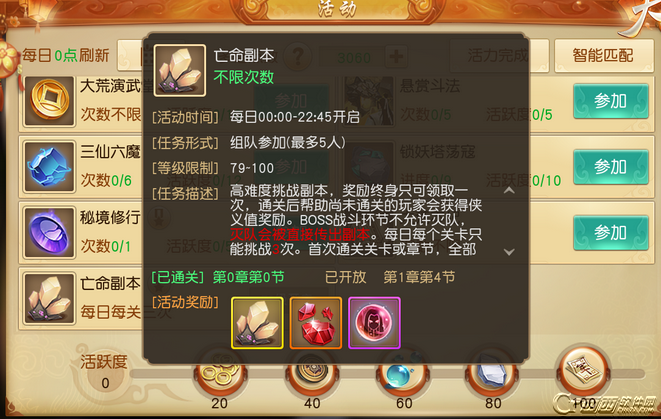661x419 pixels.
Task: Claim the 60 activity blue orb reward
Action: point(403,373)
